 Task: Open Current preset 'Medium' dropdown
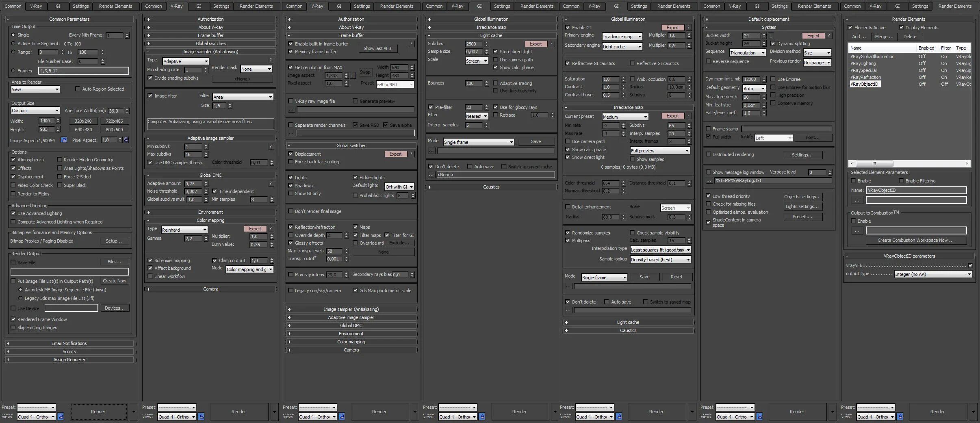tap(625, 117)
